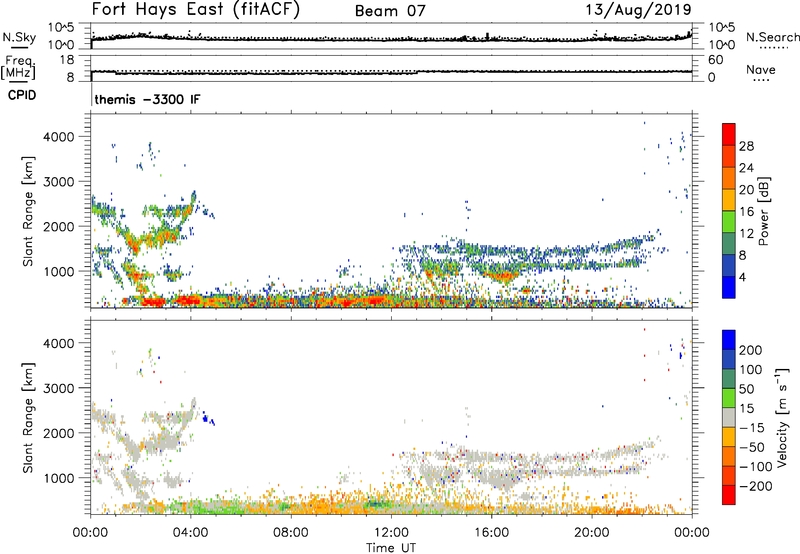Click the '04:00' time axis label

tap(191, 532)
